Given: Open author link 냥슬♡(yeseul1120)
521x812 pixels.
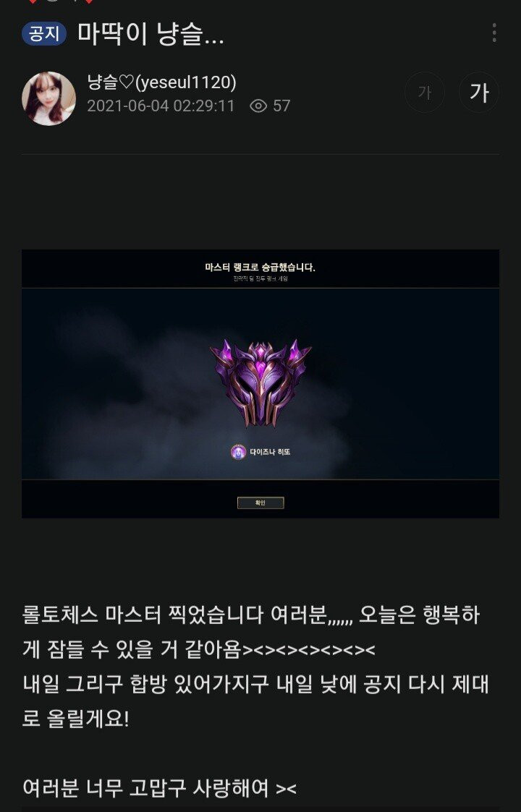Looking at the screenshot, I should 162,82.
